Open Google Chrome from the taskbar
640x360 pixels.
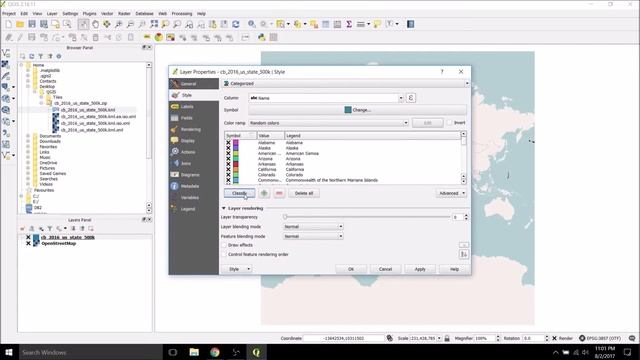(x=215, y=352)
